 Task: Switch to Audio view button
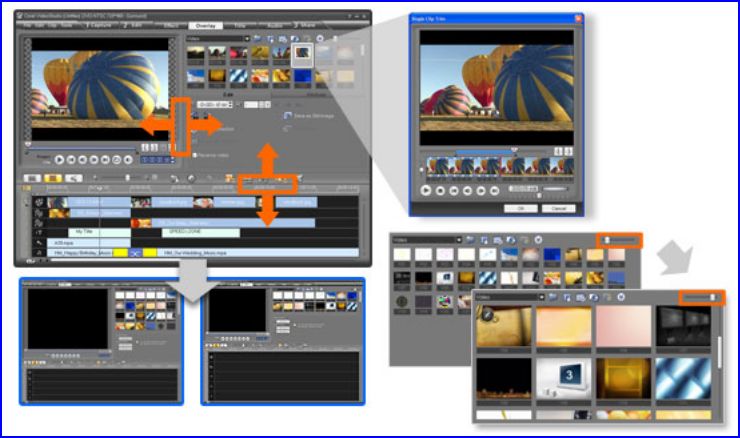(x=74, y=178)
